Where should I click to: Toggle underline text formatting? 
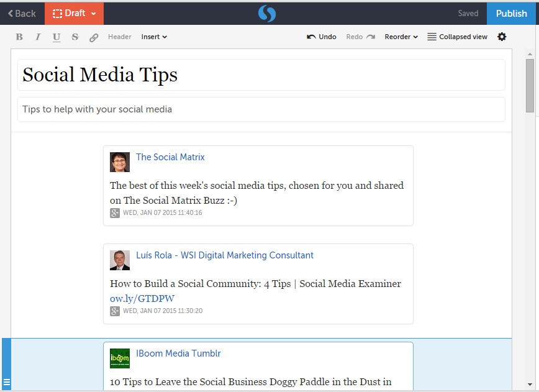(57, 37)
